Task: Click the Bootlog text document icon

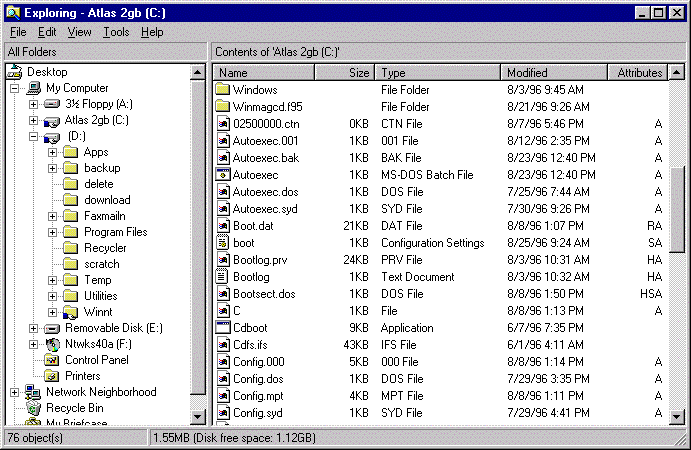Action: tap(223, 277)
